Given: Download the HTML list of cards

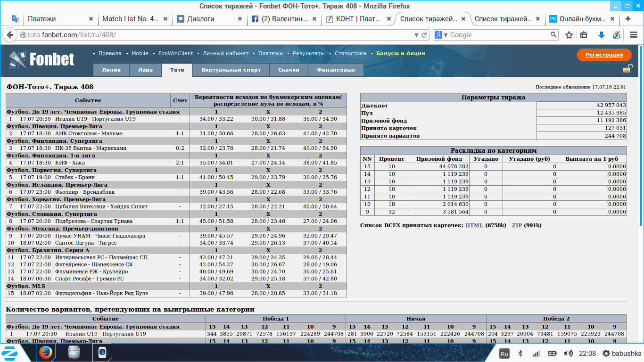Looking at the screenshot, I should [474, 225].
